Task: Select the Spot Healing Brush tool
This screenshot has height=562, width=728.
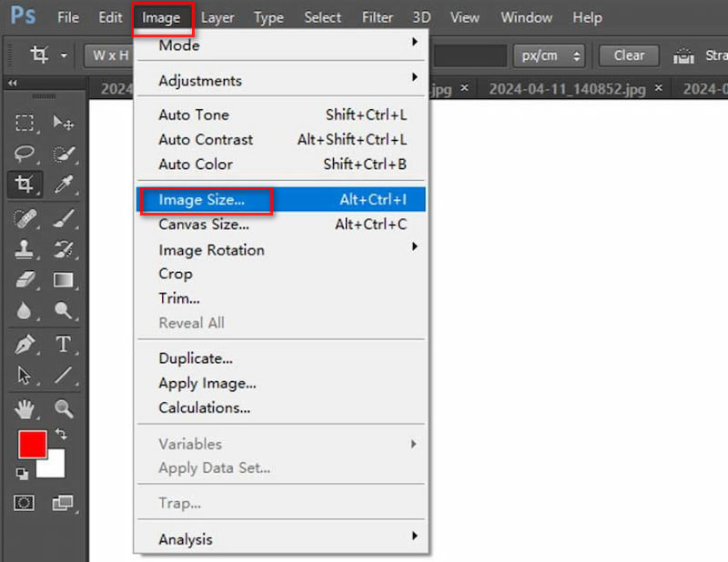Action: (25, 219)
